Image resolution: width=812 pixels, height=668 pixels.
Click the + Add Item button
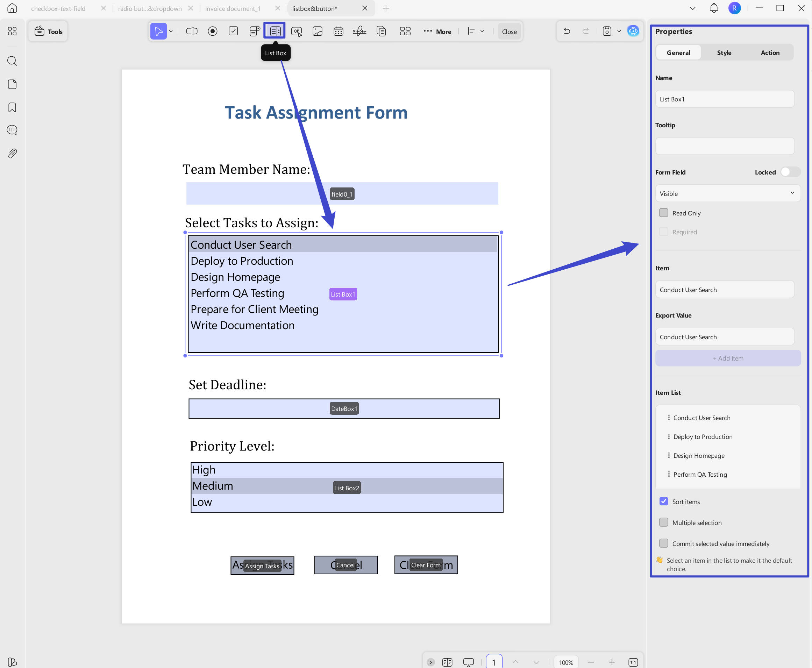pyautogui.click(x=728, y=358)
